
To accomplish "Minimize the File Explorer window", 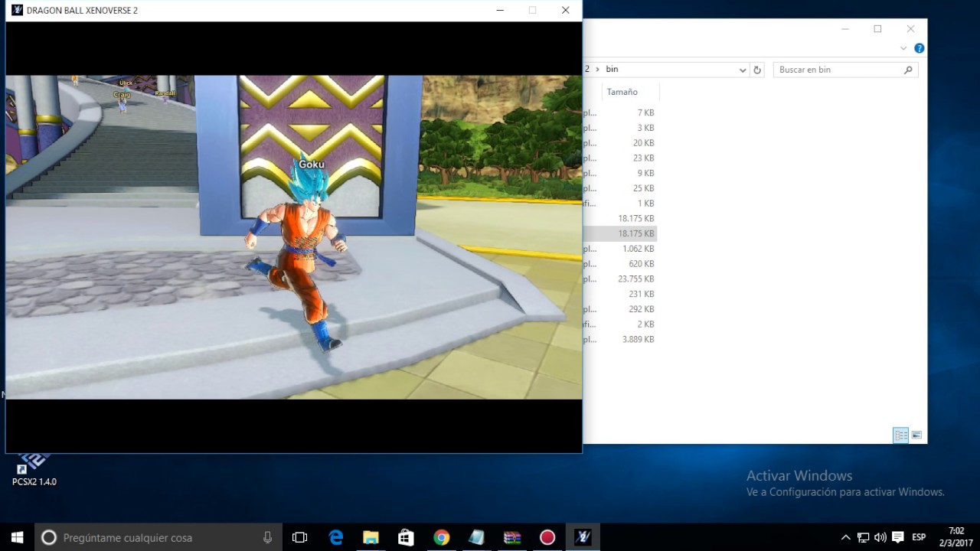I will (845, 29).
